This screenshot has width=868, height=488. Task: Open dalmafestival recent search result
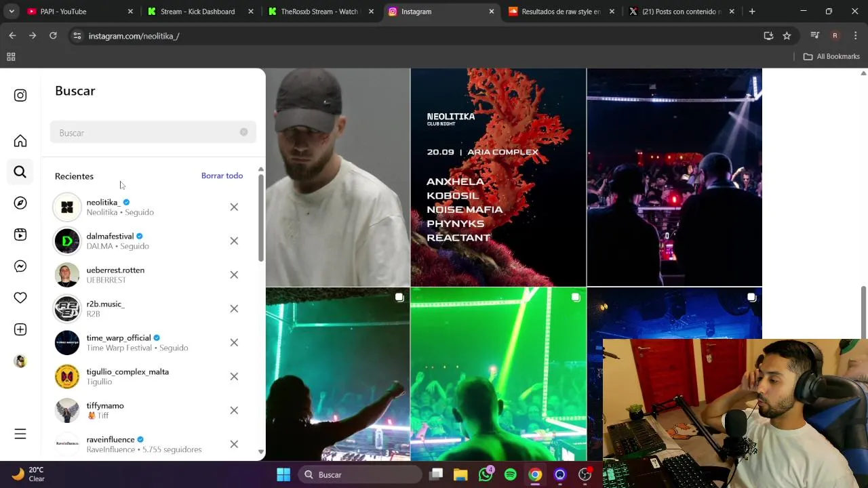(x=149, y=241)
